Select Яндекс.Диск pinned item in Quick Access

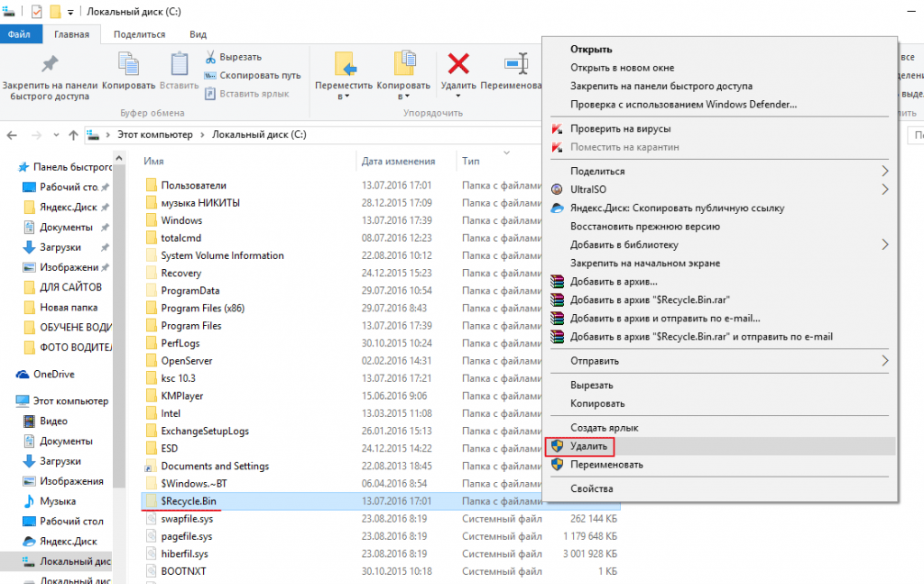point(67,208)
